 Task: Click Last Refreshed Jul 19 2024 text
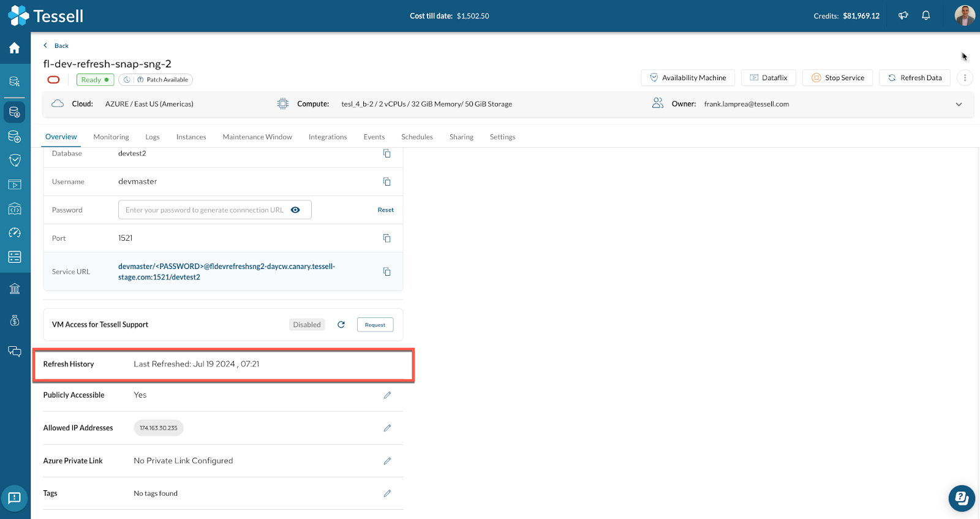click(x=197, y=364)
